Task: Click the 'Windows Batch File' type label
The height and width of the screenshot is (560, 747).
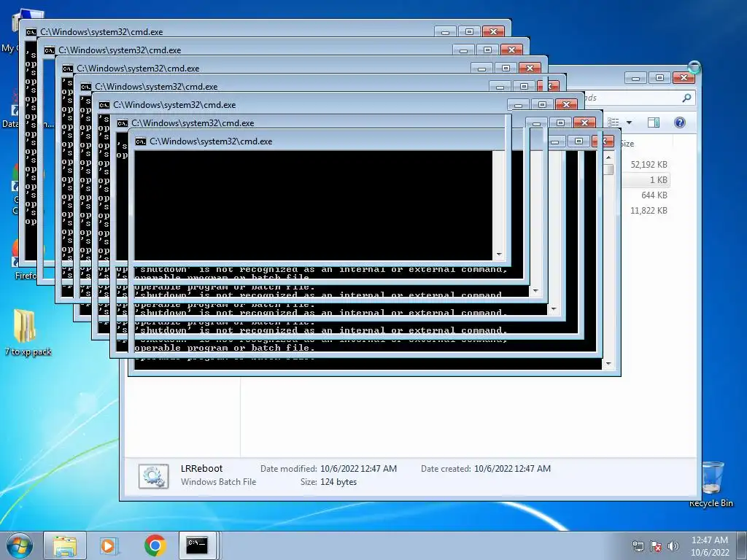Action: 218,482
